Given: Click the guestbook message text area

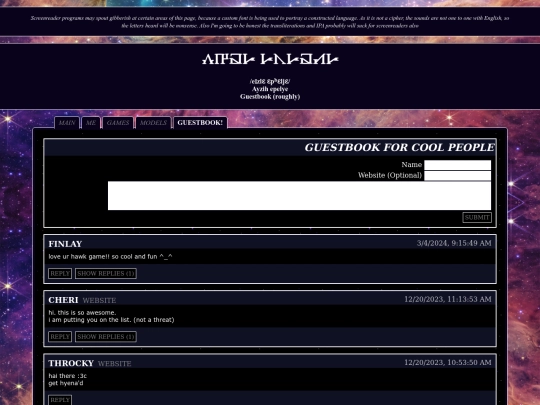Looking at the screenshot, I should pyautogui.click(x=299, y=196).
